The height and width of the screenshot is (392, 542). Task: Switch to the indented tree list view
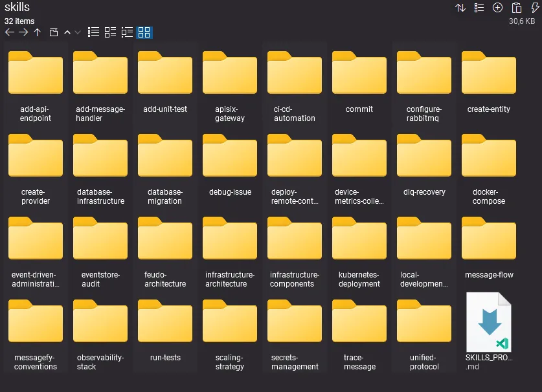coord(127,32)
